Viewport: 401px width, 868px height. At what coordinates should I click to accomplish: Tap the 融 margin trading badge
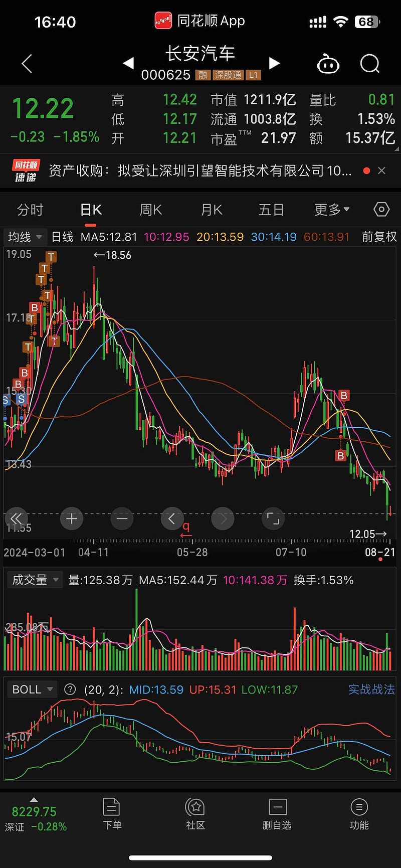point(203,75)
